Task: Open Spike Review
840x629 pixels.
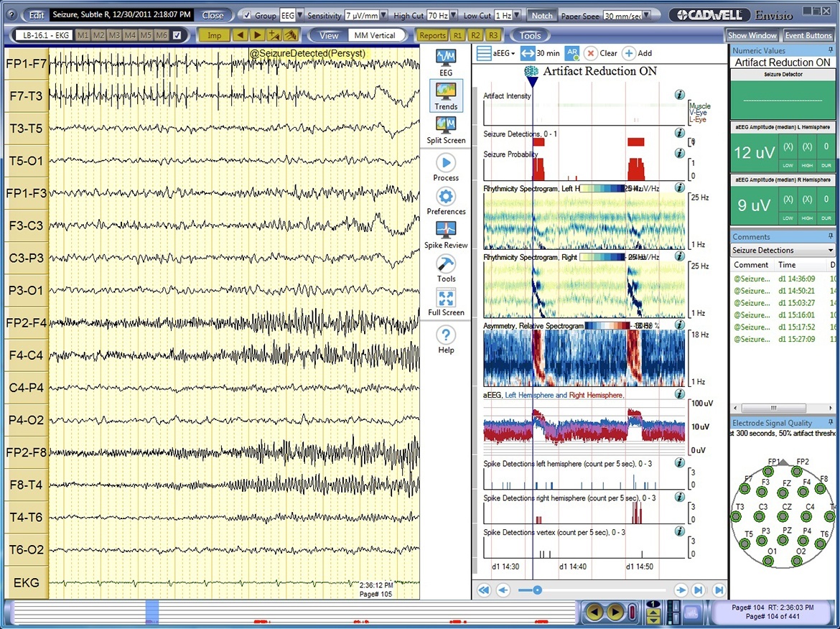Action: (x=446, y=236)
